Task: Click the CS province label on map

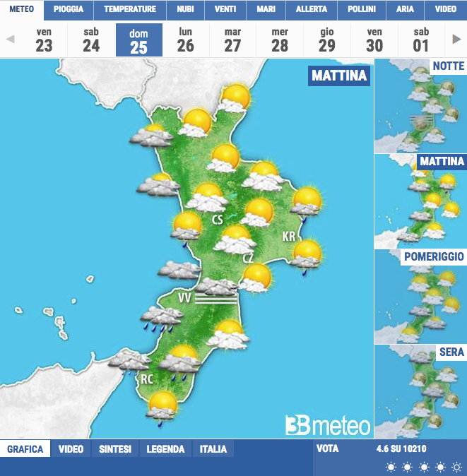Action: [218, 219]
